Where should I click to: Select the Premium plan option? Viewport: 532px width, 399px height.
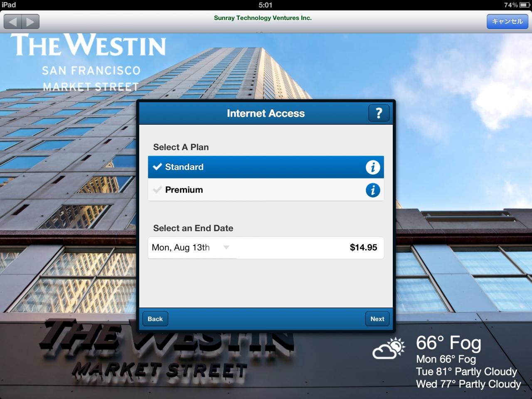266,190
